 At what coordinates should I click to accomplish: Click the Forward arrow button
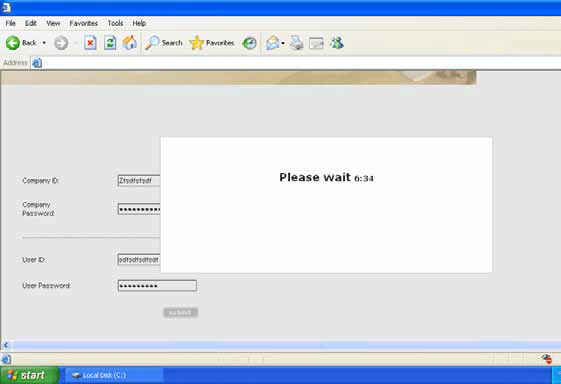[x=61, y=43]
